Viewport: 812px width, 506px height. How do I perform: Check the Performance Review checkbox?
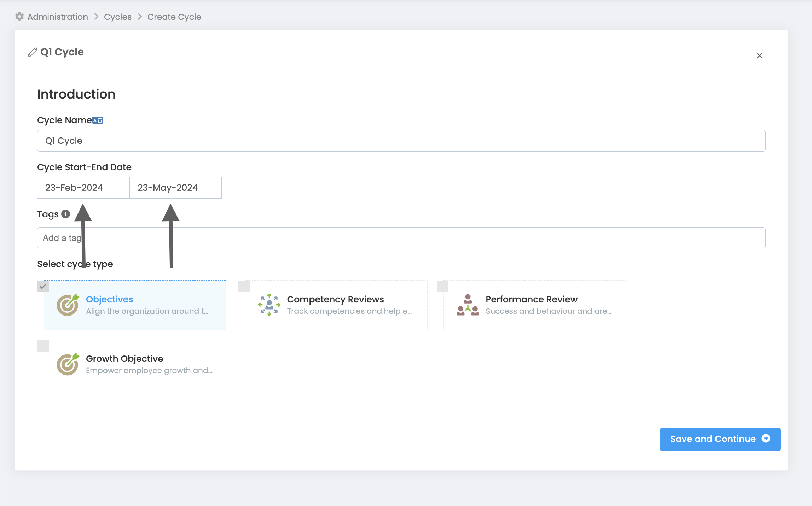point(442,286)
